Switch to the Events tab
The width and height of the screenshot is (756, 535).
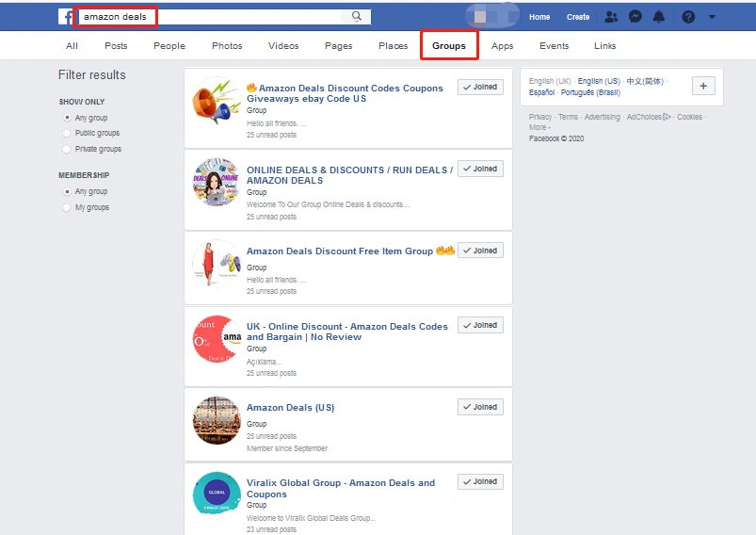tap(554, 45)
